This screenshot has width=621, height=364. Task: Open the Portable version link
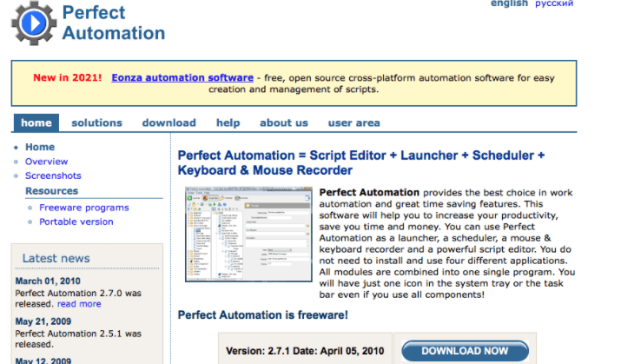(76, 222)
